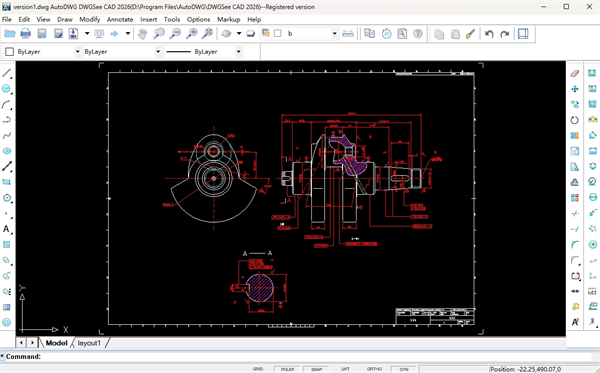Open the Edit menu
The width and height of the screenshot is (600, 373).
(24, 19)
